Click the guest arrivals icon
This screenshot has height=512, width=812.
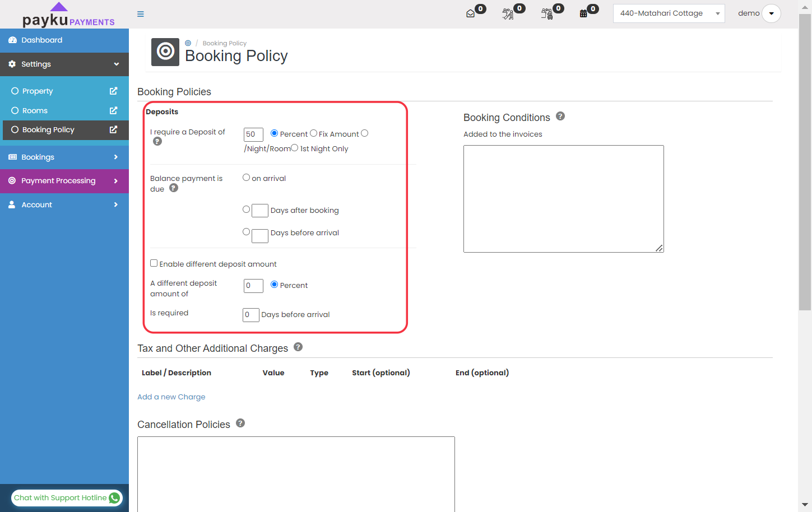tap(508, 14)
